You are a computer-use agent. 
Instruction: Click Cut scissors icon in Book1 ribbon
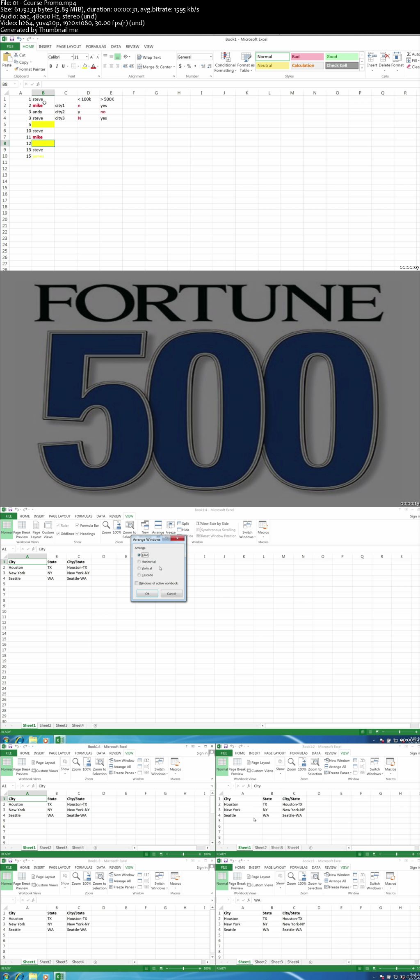[16, 55]
